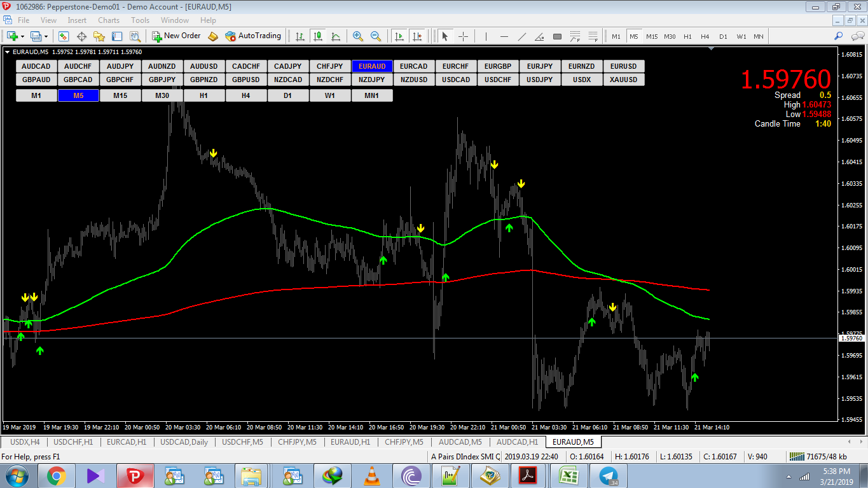Switch toolbar timeframe to MN

(x=759, y=36)
